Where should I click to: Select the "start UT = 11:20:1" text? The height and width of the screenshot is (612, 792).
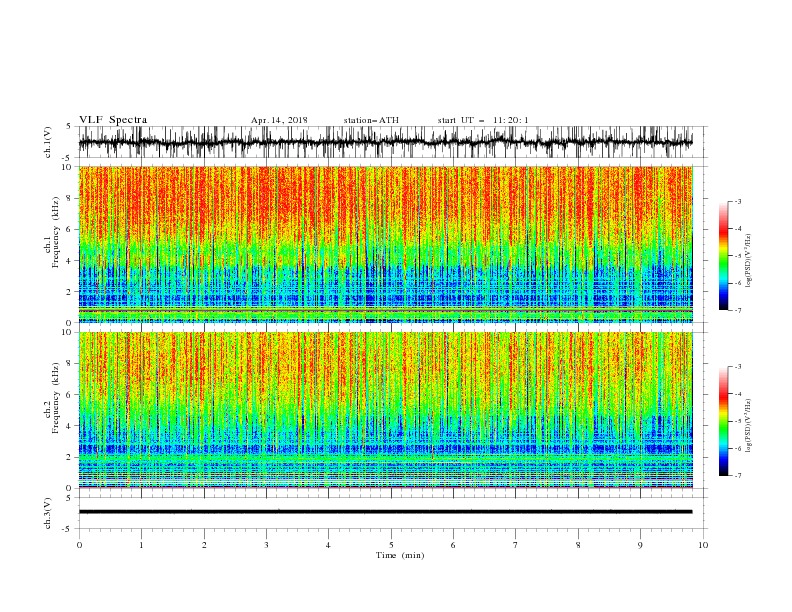click(483, 120)
